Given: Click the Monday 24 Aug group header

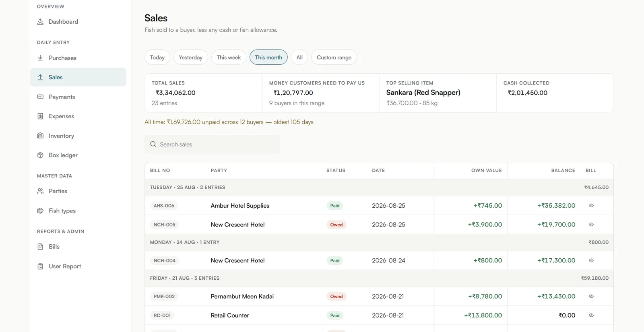Looking at the screenshot, I should tap(379, 242).
